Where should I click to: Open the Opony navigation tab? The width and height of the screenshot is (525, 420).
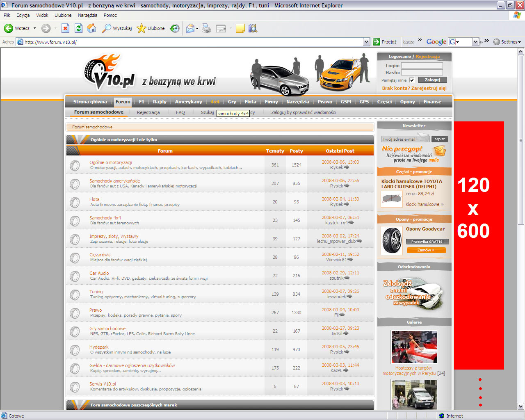tap(408, 102)
